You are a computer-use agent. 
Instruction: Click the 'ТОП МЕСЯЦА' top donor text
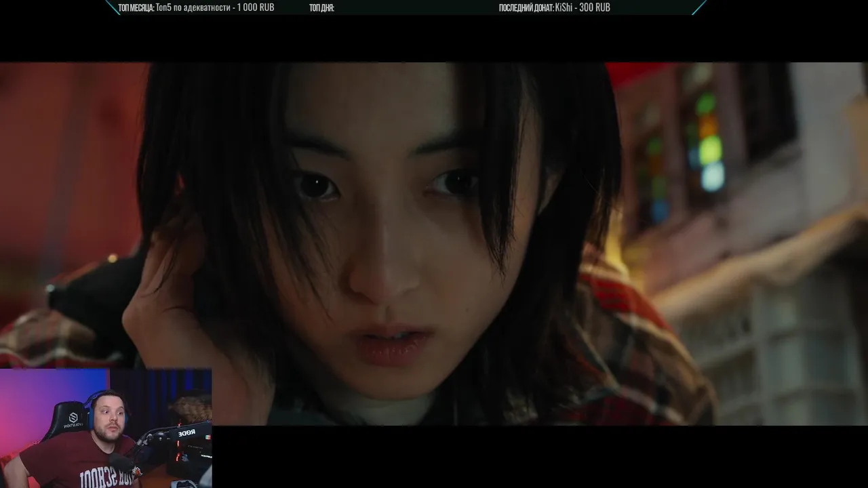196,7
